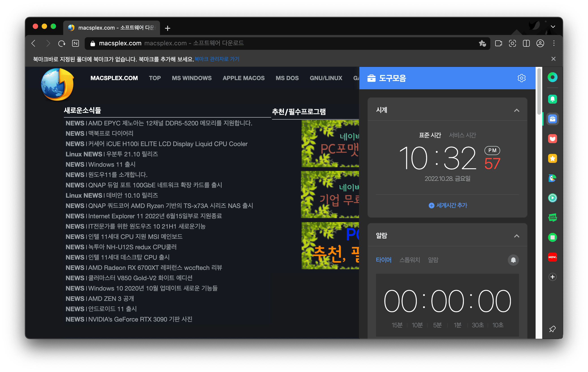Open the green circle sidebar panel icon
The image size is (588, 372).
[552, 77]
